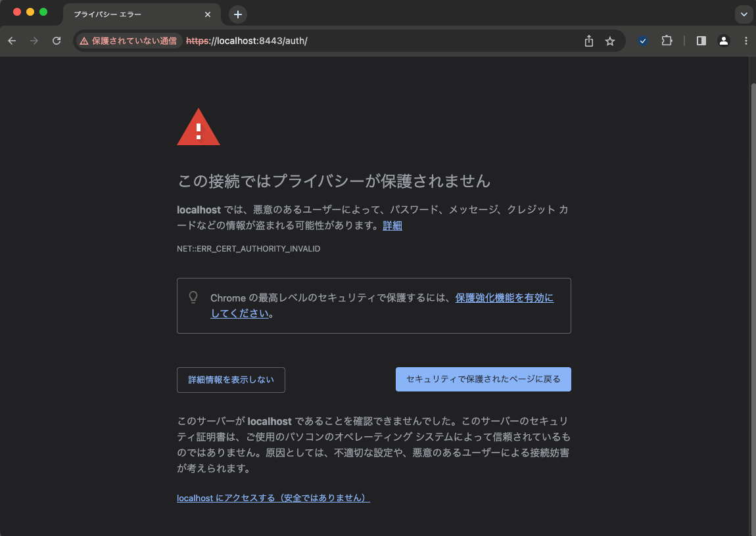Screen dimensions: 756x536
Task: Open a new tab with the plus button
Action: [238, 14]
